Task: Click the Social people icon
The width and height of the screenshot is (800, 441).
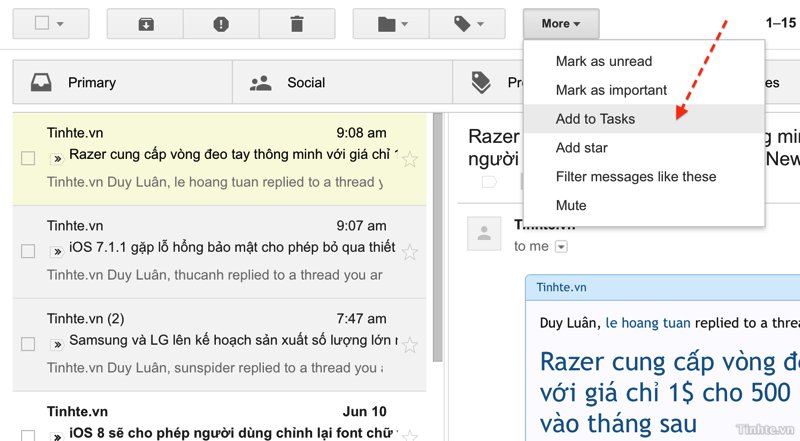Action: pos(261,83)
